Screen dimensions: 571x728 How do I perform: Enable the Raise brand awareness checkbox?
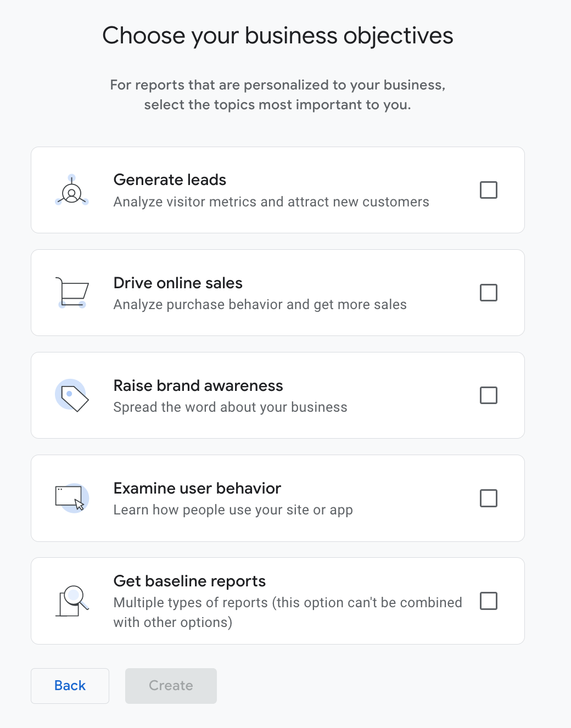pos(489,395)
